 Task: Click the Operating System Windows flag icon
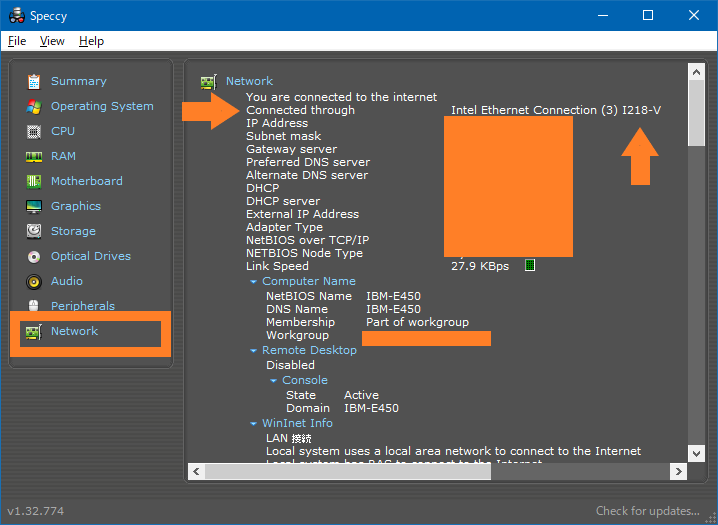click(34, 106)
